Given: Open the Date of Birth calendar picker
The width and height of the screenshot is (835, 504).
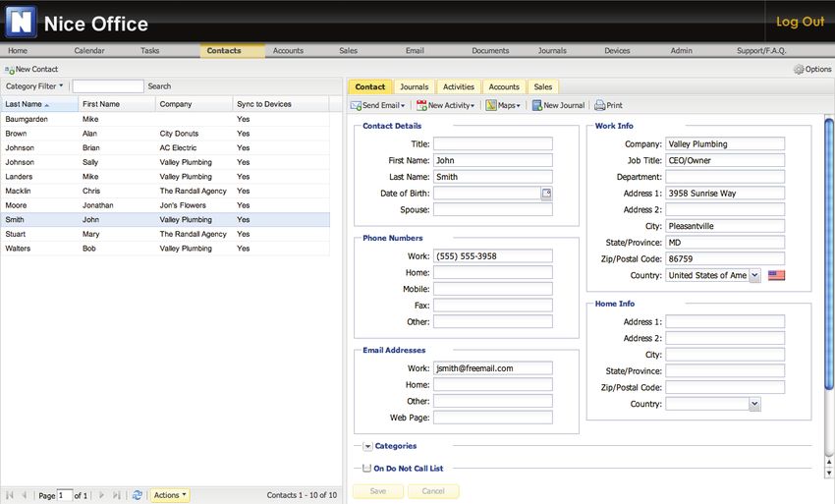Looking at the screenshot, I should click(x=546, y=194).
